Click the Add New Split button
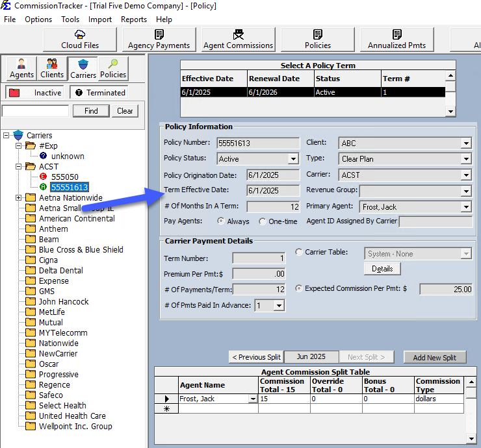This screenshot has width=481, height=448. (435, 358)
